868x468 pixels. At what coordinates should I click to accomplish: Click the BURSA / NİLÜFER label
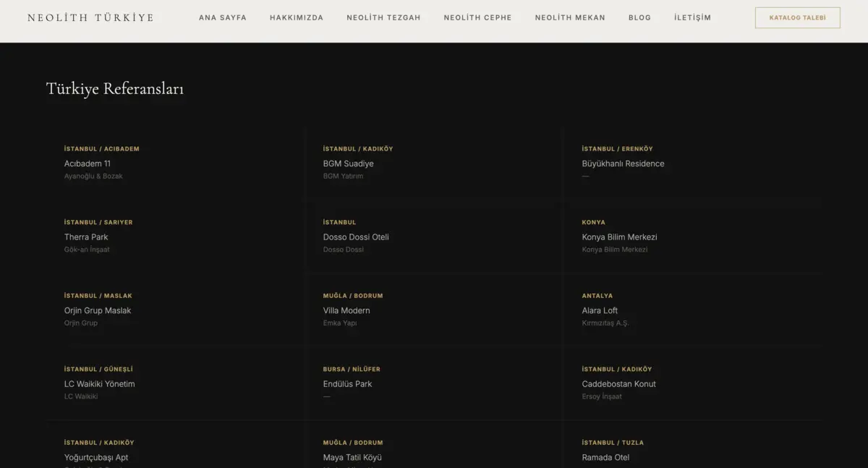(x=352, y=370)
